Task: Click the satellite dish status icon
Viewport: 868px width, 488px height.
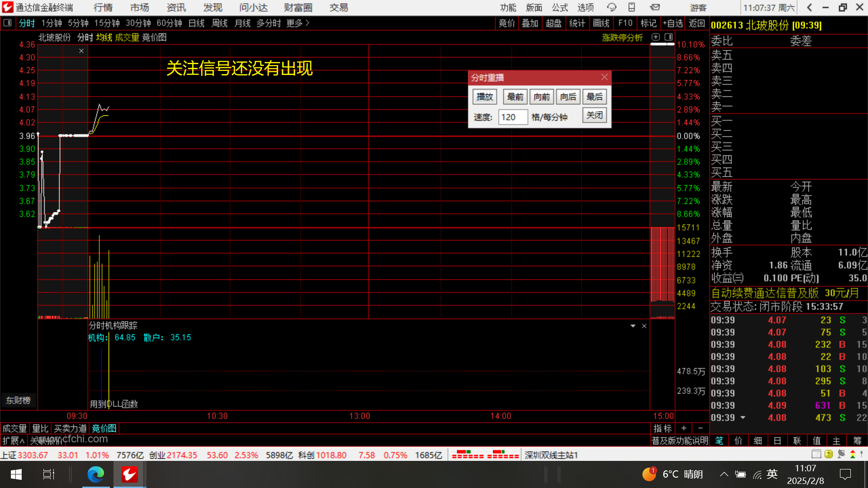Action: pos(841,454)
